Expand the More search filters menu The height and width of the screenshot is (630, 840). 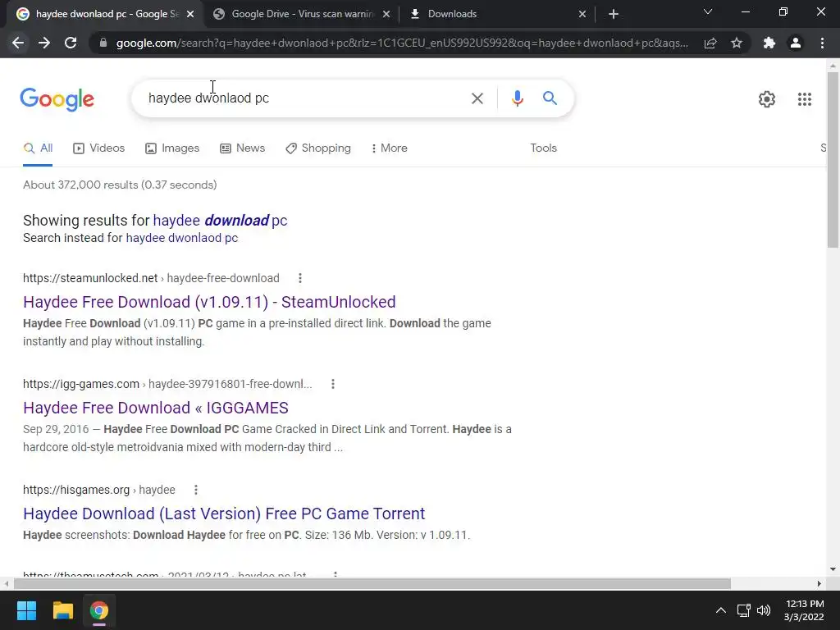tap(390, 148)
